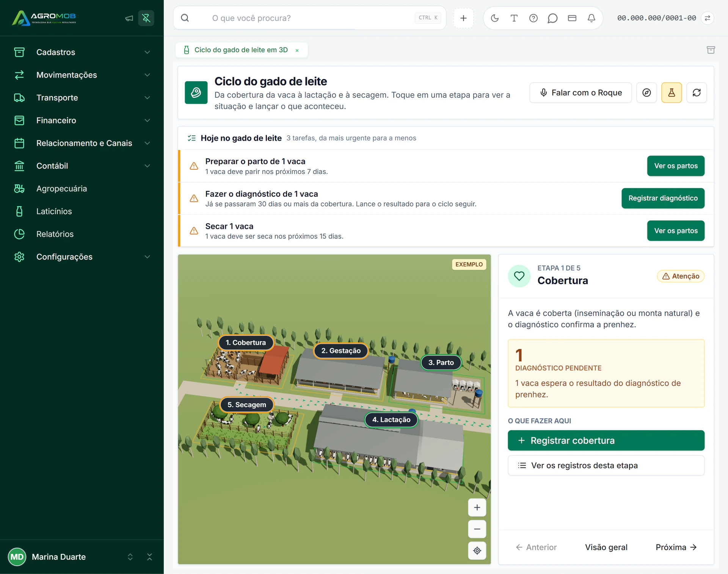Toggle dark mode moon icon
728x574 pixels.
point(495,18)
